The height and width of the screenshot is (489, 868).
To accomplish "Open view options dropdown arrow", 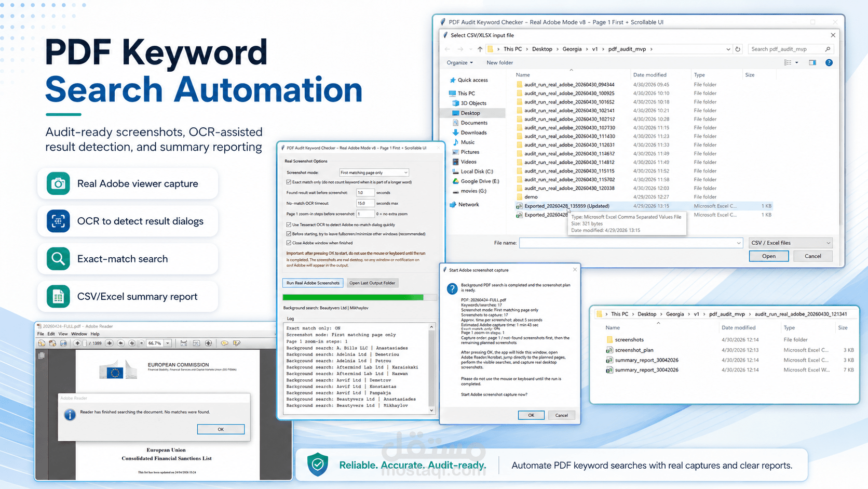I will 797,63.
